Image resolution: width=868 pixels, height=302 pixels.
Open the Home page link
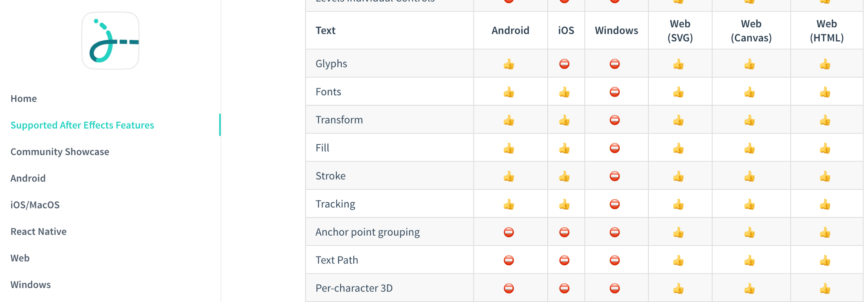pyautogui.click(x=24, y=99)
